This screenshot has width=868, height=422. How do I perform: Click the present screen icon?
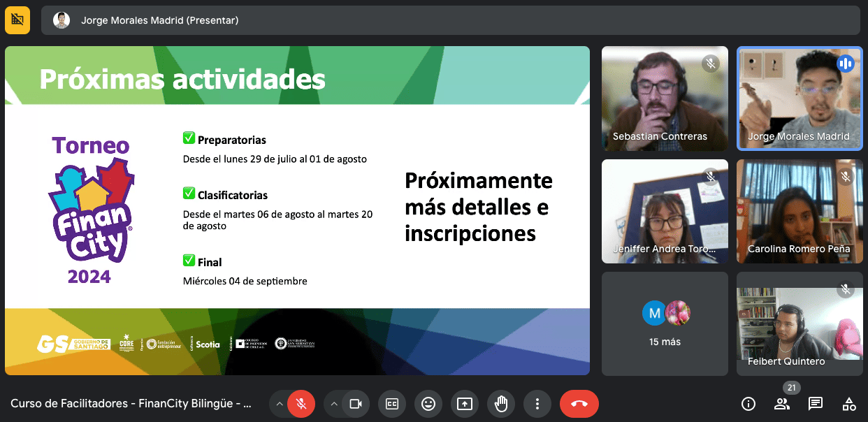pyautogui.click(x=465, y=404)
